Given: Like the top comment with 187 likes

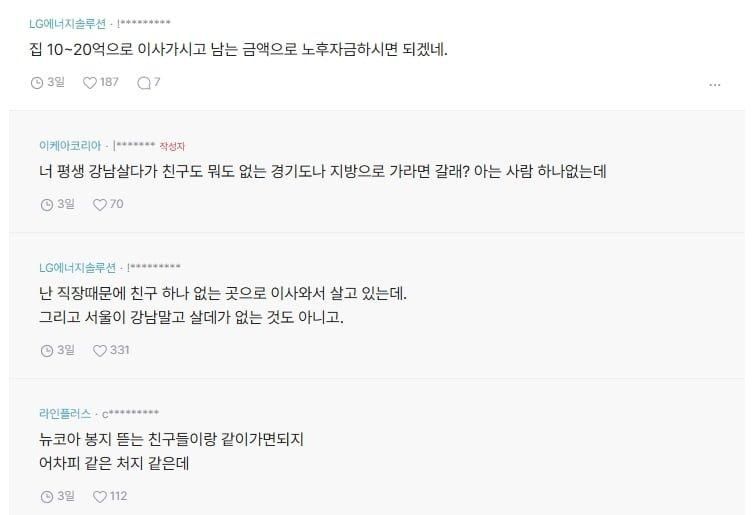Looking at the screenshot, I should tap(90, 83).
